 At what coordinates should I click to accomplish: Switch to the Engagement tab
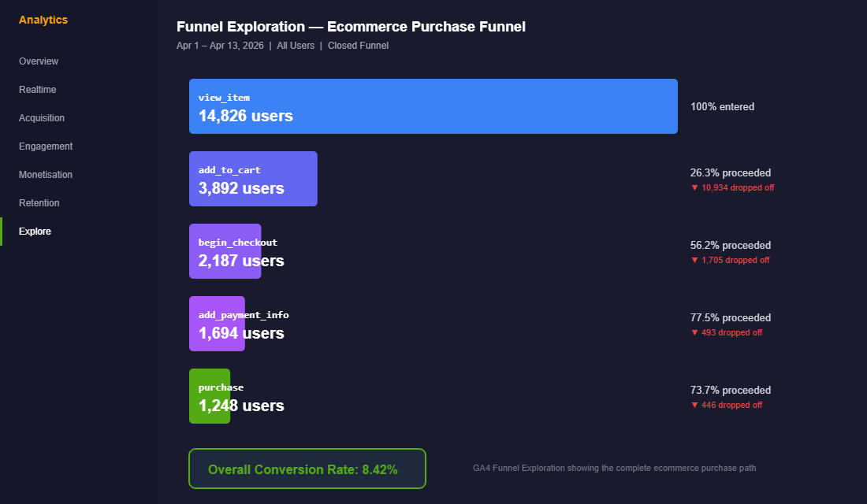[46, 146]
